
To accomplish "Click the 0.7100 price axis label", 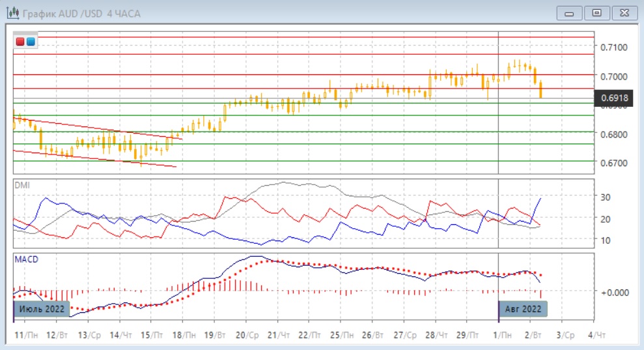I will (x=614, y=48).
